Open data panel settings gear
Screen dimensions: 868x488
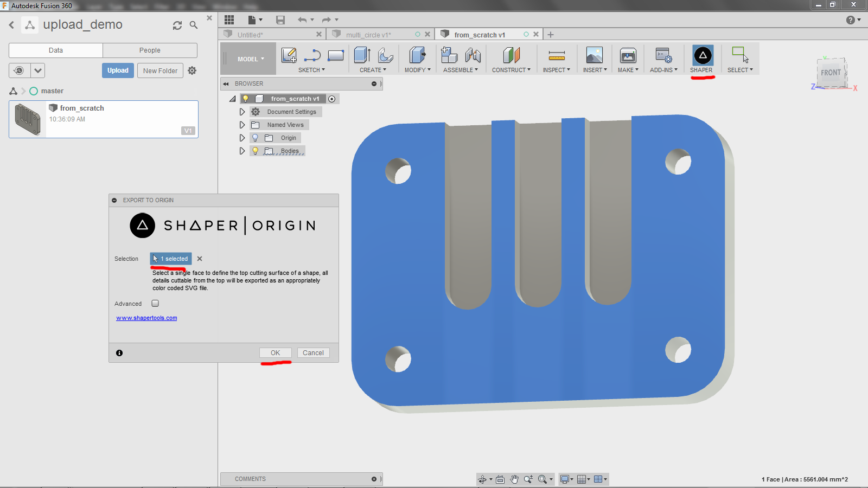pyautogui.click(x=192, y=70)
